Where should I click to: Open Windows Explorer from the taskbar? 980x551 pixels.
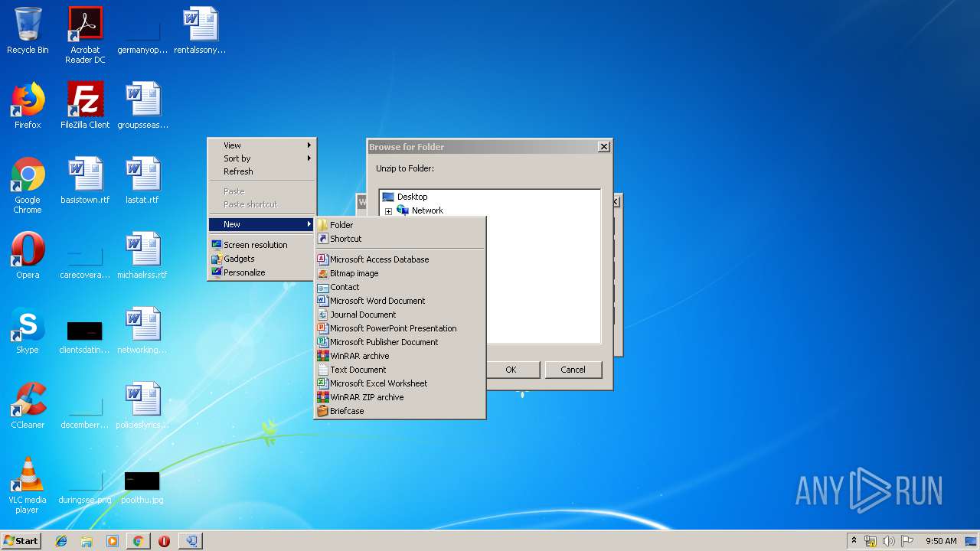[x=87, y=541]
